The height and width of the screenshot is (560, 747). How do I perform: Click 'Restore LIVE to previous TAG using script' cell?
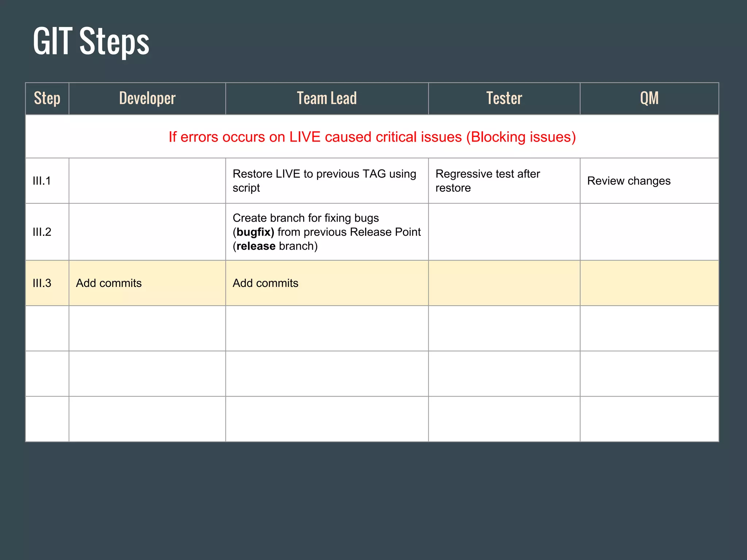click(327, 181)
